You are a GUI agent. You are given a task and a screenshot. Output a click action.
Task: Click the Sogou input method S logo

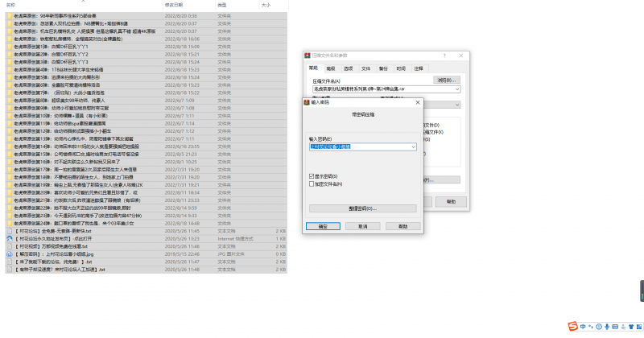pos(573,325)
